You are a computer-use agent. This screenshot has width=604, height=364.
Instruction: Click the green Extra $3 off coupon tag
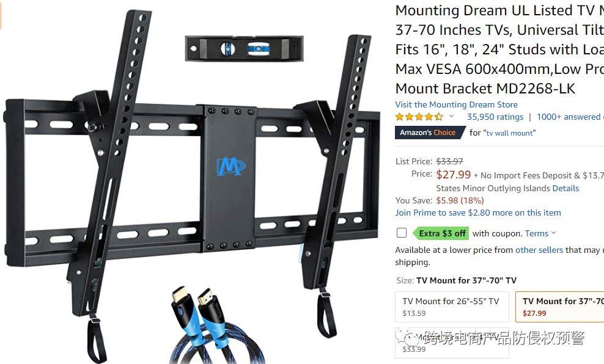tap(441, 233)
